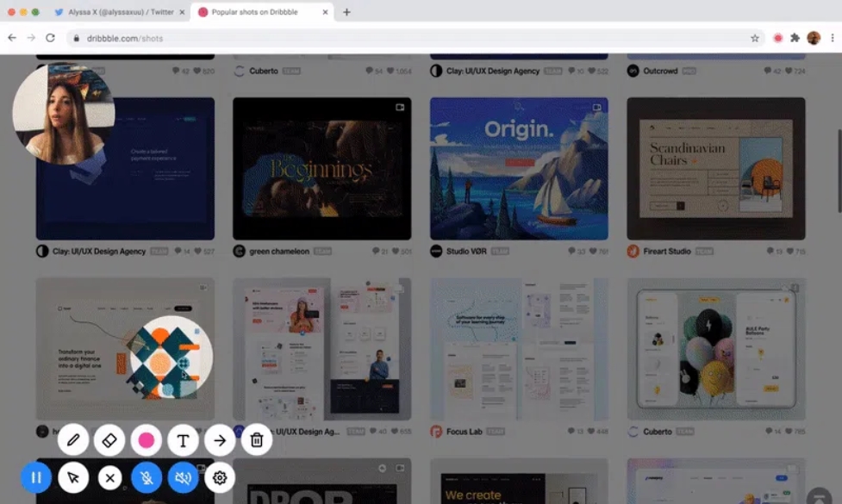Screen dimensions: 842x504
Task: Click the page vertical scrollbar
Action: click(839, 171)
